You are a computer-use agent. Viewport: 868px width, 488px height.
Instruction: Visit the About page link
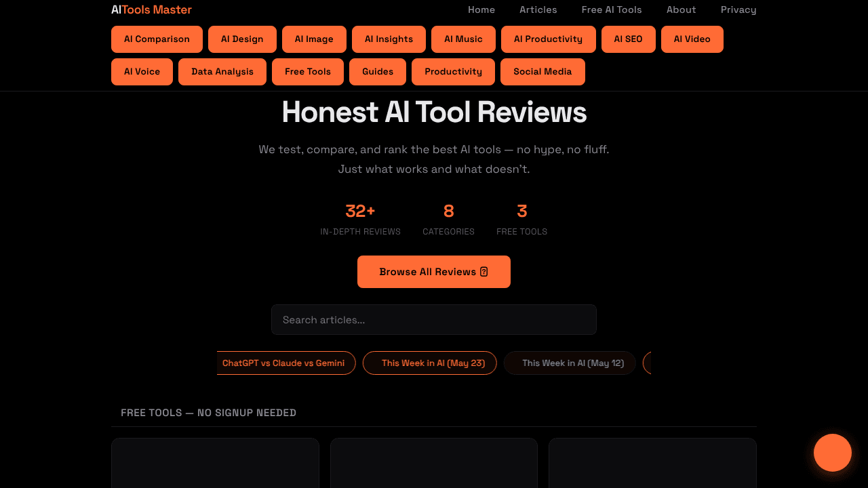tap(682, 9)
